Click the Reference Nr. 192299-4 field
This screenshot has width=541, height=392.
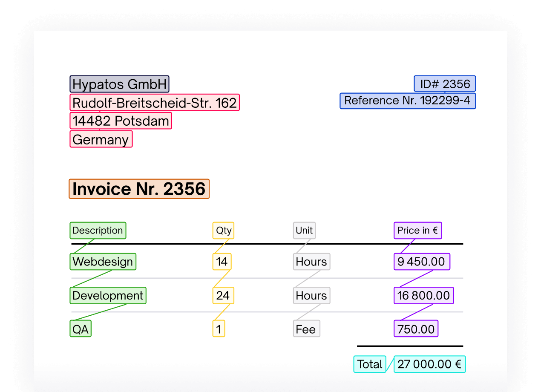pos(407,101)
